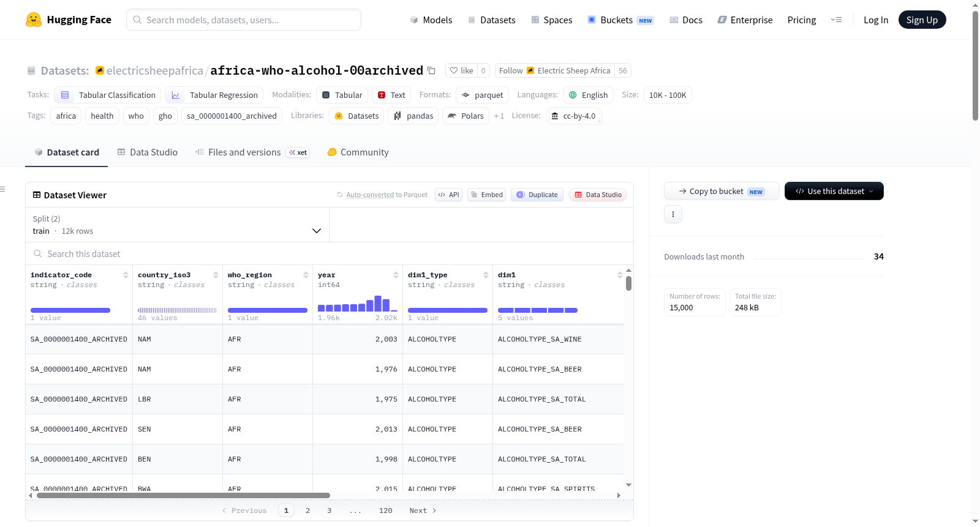The width and height of the screenshot is (980, 527).
Task: Click the table vertical scrollbar thumb
Action: pyautogui.click(x=628, y=283)
